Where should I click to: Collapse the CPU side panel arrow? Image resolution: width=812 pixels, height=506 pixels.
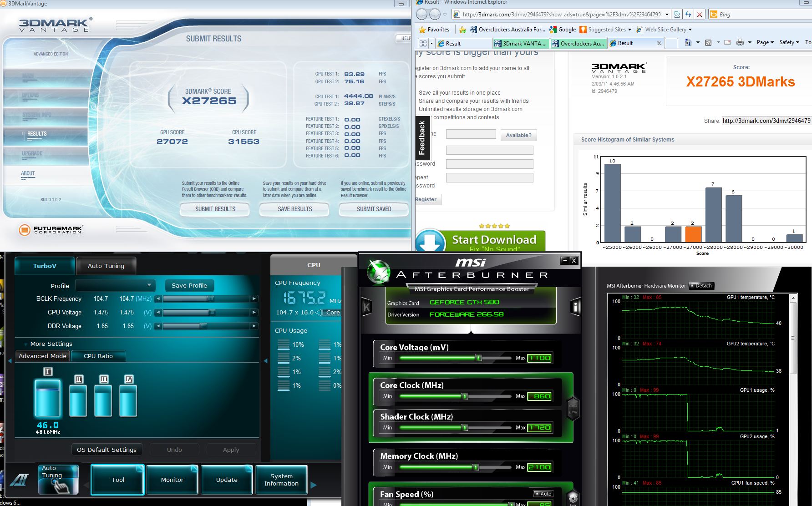(x=266, y=361)
